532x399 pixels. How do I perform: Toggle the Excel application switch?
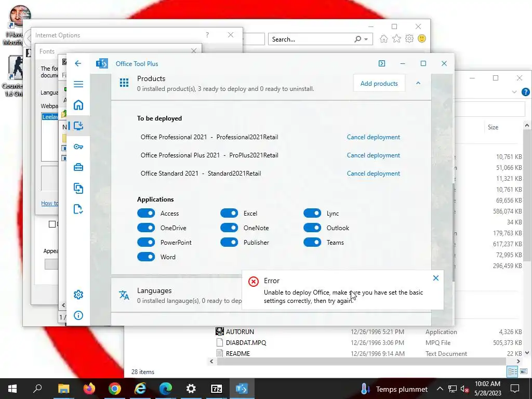pyautogui.click(x=229, y=213)
